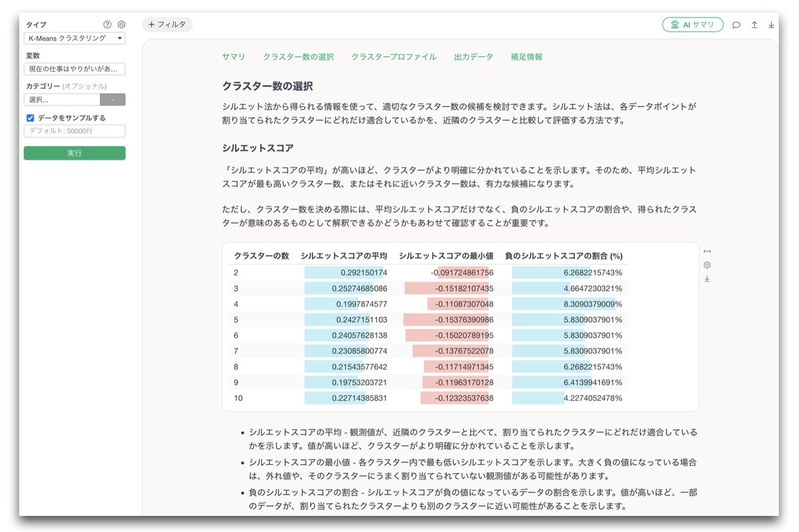Screen dimensions: 799x532
Task: Go to クラスター数の選択 section link
Action: [x=298, y=57]
